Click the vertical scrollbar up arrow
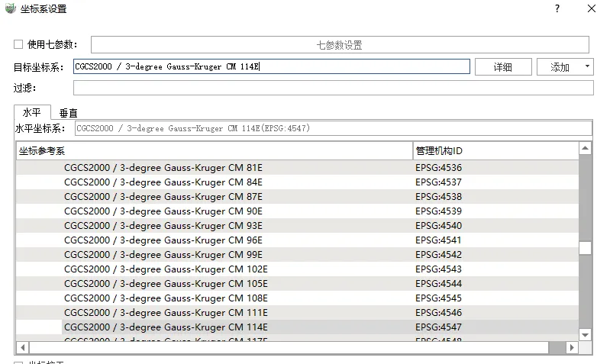The height and width of the screenshot is (364, 597). tap(586, 149)
